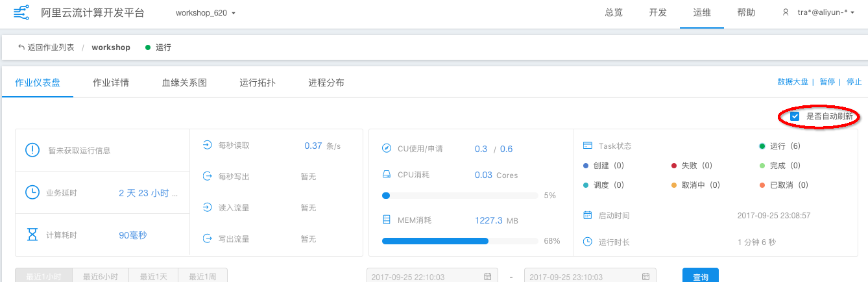Open the start date calendar icon
868x282 pixels.
click(487, 277)
